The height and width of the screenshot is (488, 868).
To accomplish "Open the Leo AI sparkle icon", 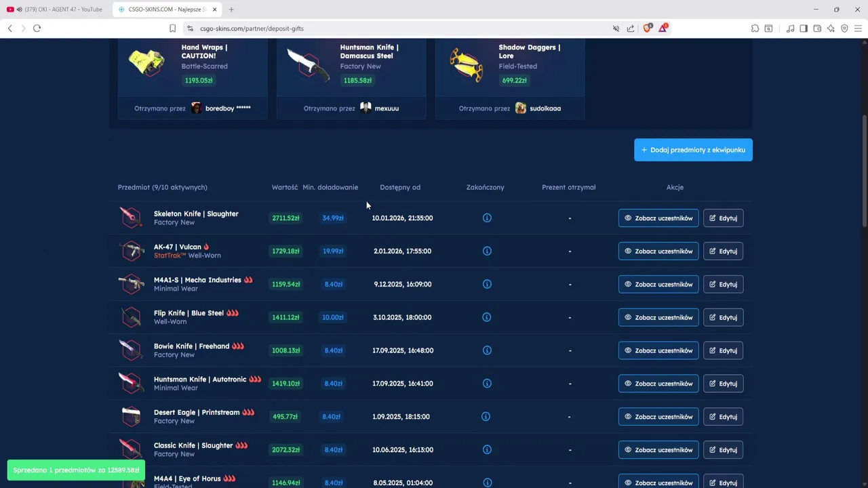I will pyautogui.click(x=831, y=28).
